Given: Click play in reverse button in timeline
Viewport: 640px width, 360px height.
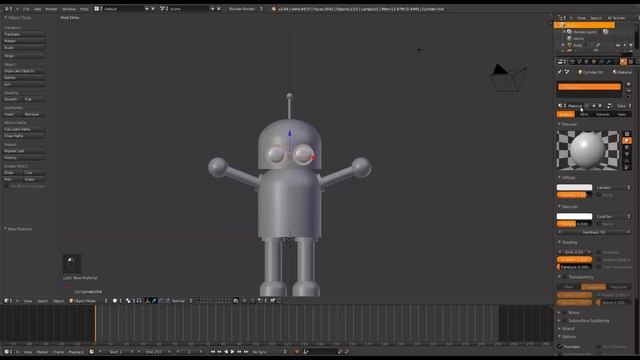Looking at the screenshot, I should pyautogui.click(x=226, y=352).
